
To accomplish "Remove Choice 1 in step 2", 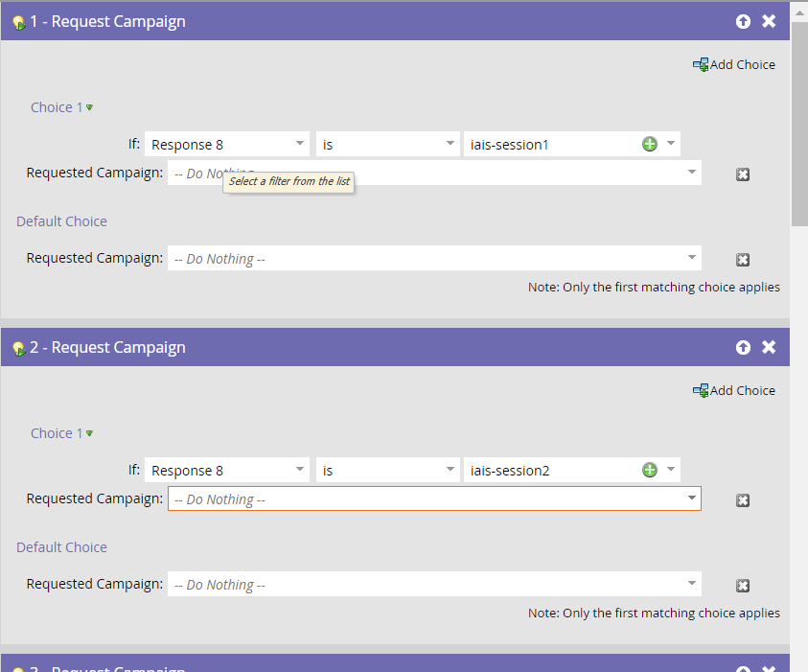I will [743, 499].
